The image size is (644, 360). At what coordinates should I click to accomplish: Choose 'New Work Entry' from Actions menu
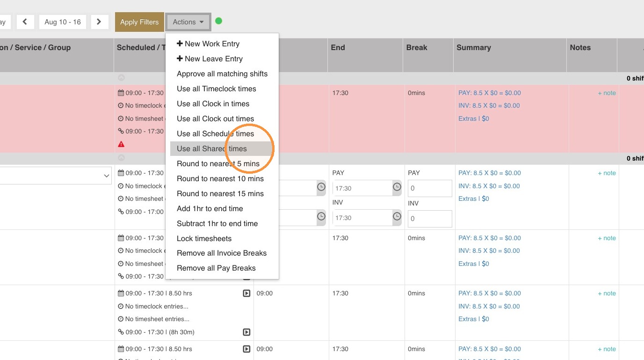222,44
